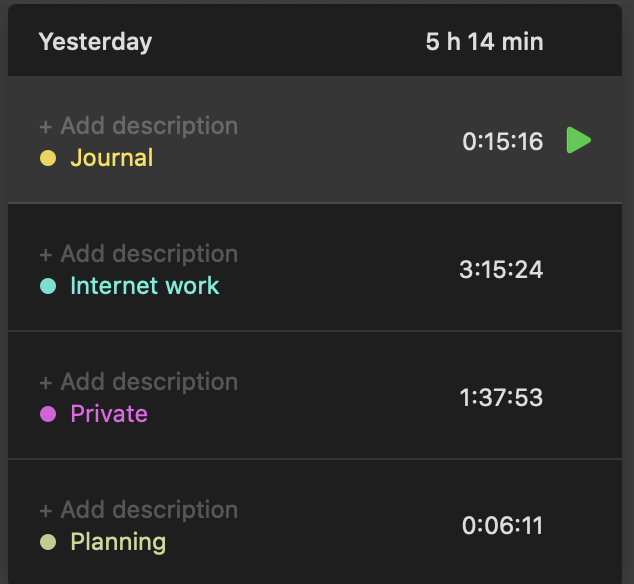Screen dimensions: 634x584
Task: Click the yellow Journal project dot
Action: (x=48, y=158)
